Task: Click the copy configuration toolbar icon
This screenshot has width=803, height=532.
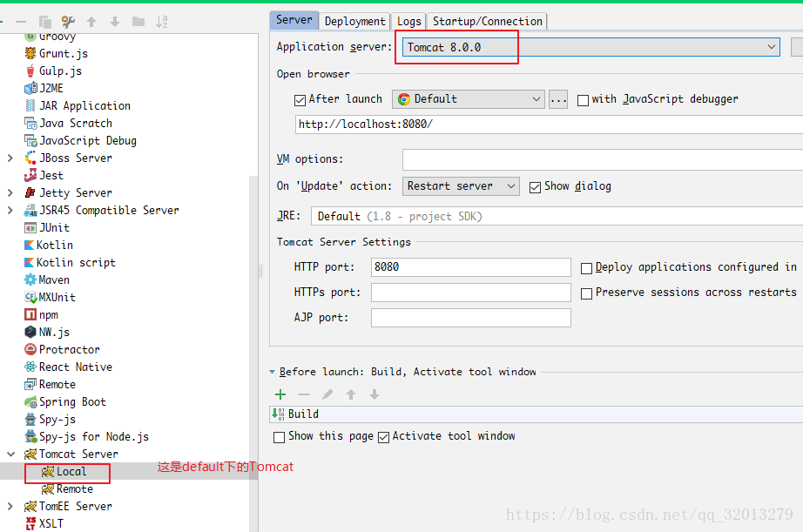Action: coord(45,22)
